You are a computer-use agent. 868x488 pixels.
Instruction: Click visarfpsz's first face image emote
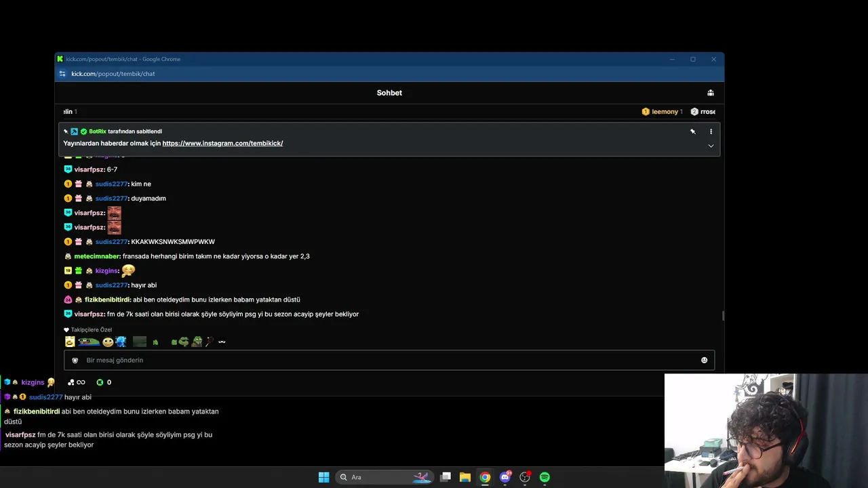(x=114, y=213)
